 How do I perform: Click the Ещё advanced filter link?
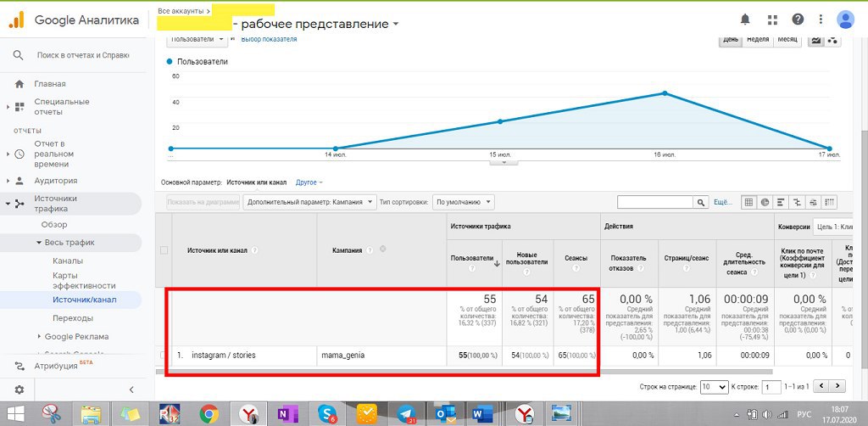pyautogui.click(x=723, y=202)
